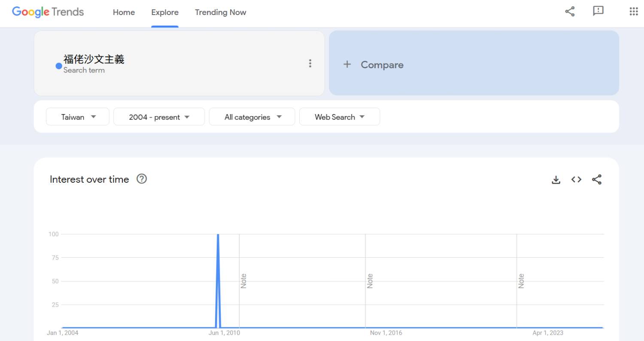Click the blue search term color dot
Viewport: 644px width, 341px height.
pos(59,66)
